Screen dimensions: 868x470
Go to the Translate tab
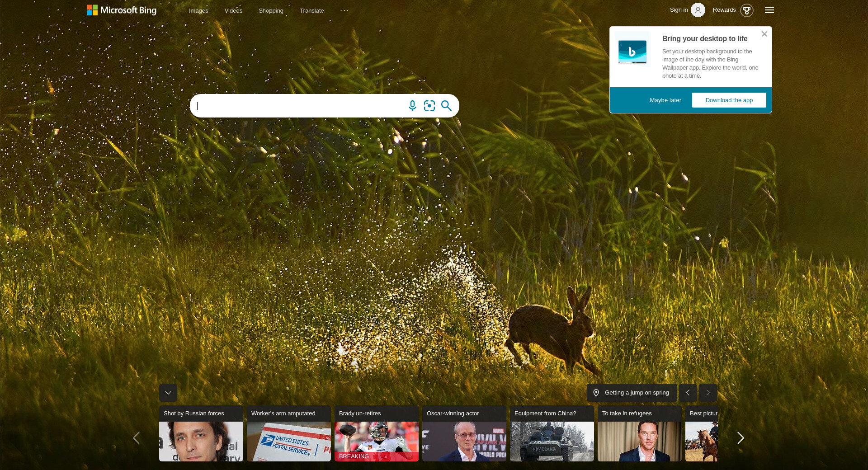[x=311, y=10]
